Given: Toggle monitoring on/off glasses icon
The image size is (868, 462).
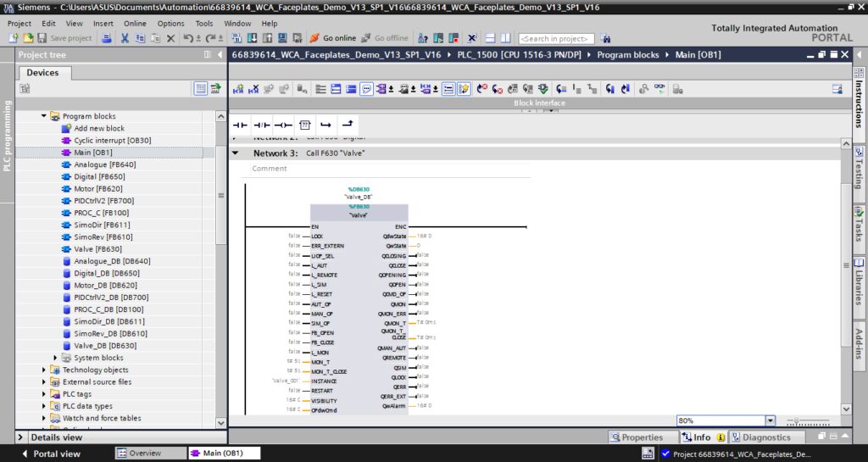Looking at the screenshot, I should tap(659, 88).
